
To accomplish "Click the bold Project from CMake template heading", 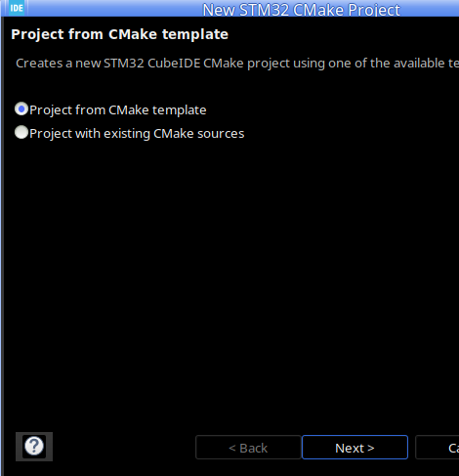I will tap(120, 34).
